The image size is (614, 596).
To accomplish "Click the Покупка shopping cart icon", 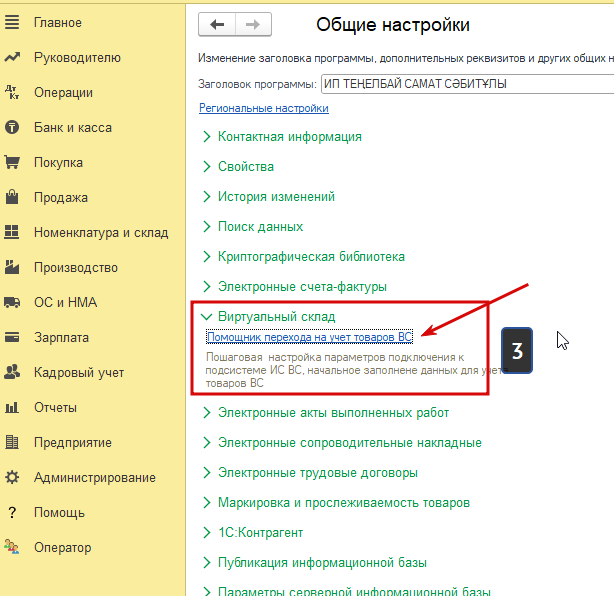I will click(x=12, y=162).
